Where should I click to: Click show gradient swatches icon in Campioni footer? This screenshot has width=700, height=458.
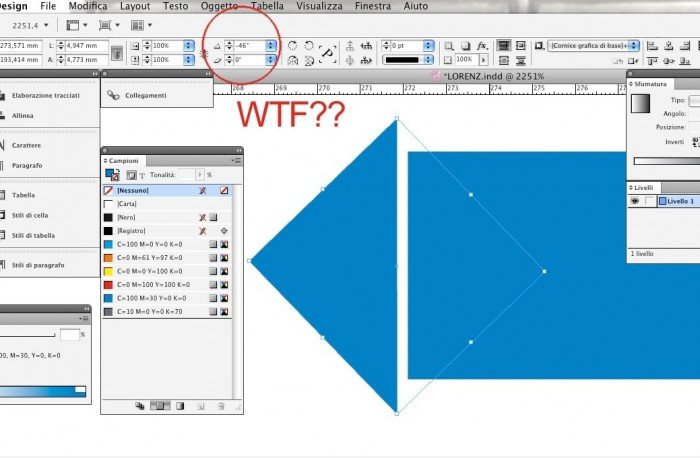tap(180, 406)
